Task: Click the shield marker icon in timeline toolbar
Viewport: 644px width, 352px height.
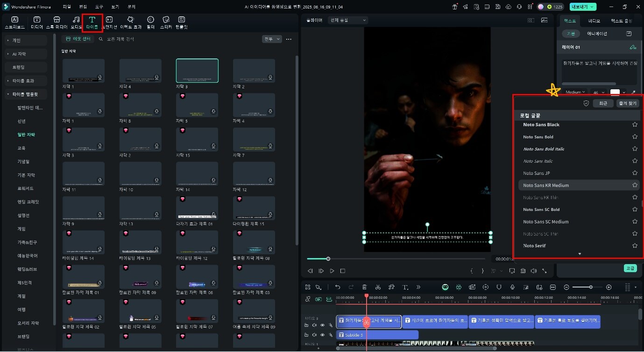Action: pyautogui.click(x=499, y=287)
